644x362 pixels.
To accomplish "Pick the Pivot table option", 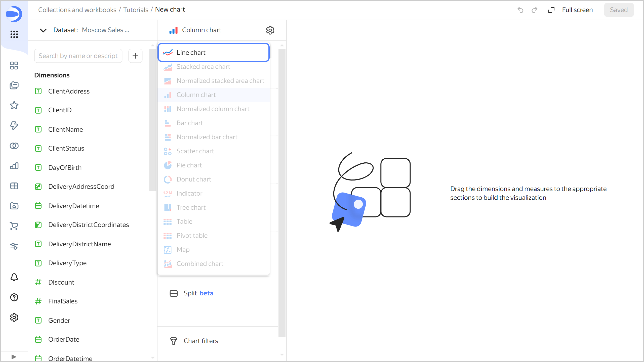I will pos(192,236).
